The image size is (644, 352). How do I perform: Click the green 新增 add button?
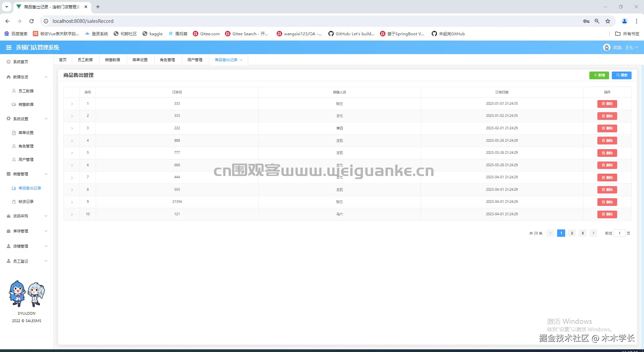(599, 75)
